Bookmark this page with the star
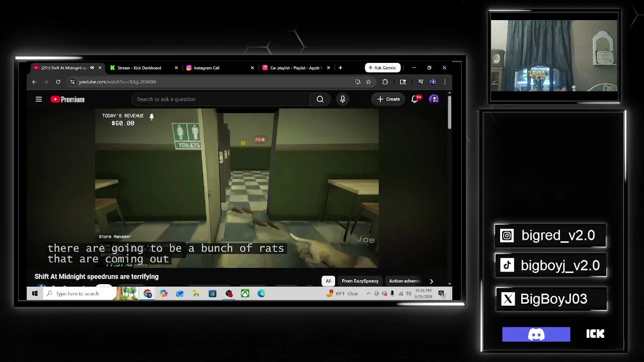Screen dimensions: 644x362 (x=368, y=82)
